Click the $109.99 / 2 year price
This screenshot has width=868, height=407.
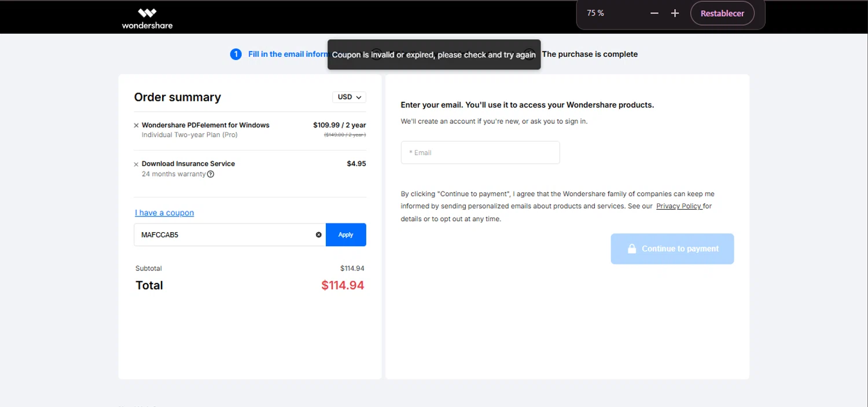coord(340,125)
